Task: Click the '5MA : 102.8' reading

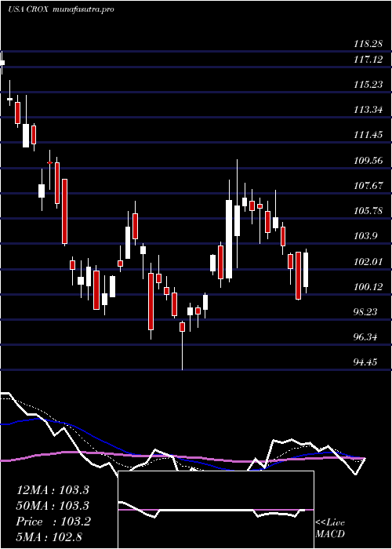Action: point(49,537)
